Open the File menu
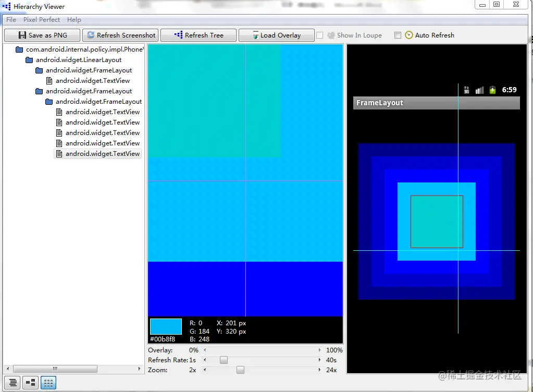The height and width of the screenshot is (392, 533). (x=11, y=20)
